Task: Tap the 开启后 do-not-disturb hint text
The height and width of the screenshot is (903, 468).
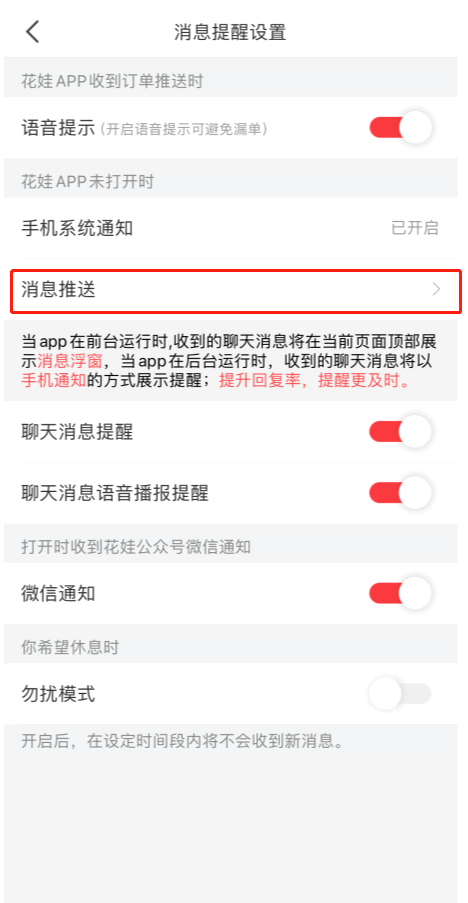Action: click(x=182, y=740)
